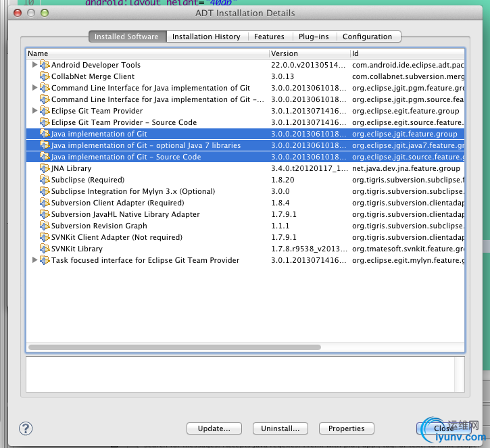The width and height of the screenshot is (490, 448).
Task: Click the Eclipse Git Team Provider feature icon
Action: [x=45, y=111]
